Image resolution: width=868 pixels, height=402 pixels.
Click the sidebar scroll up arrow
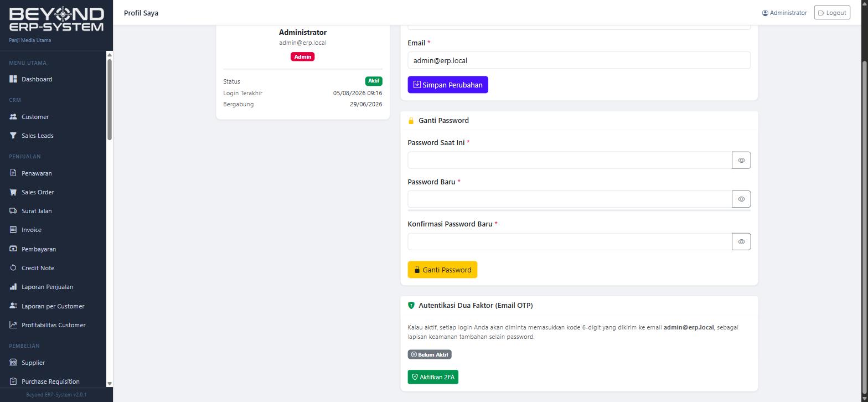coord(110,55)
